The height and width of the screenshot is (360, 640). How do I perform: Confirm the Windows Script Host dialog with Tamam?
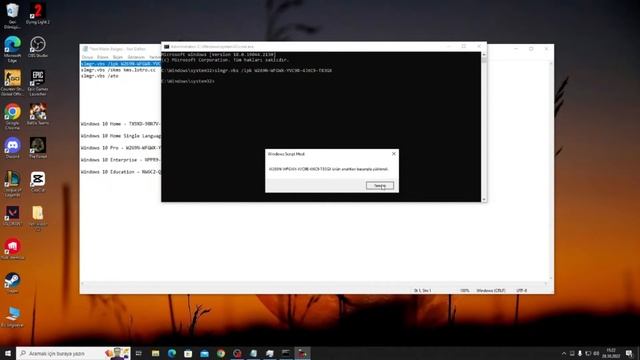(380, 186)
